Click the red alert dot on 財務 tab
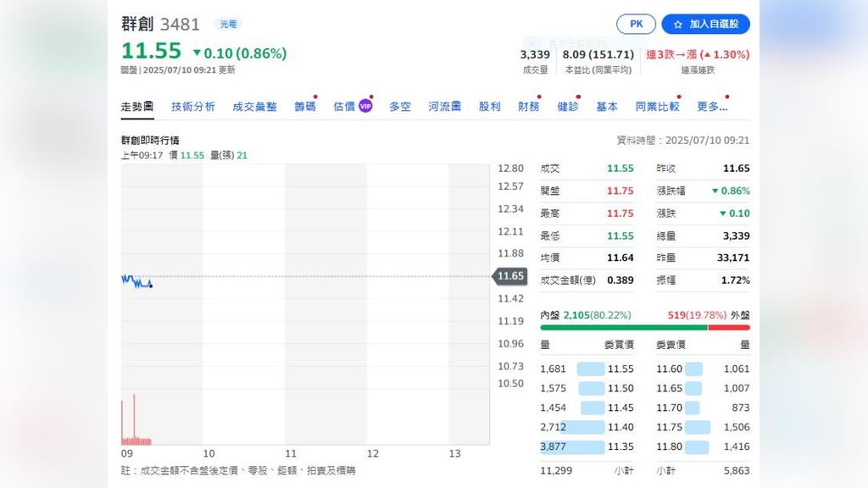 pyautogui.click(x=541, y=96)
